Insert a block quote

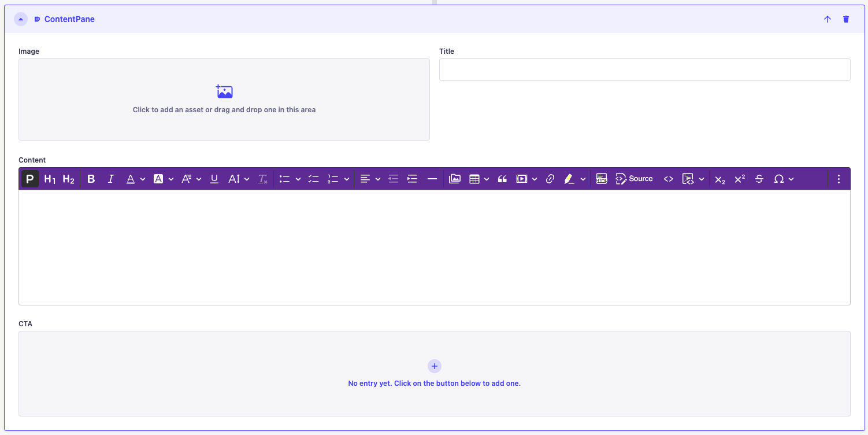click(502, 179)
